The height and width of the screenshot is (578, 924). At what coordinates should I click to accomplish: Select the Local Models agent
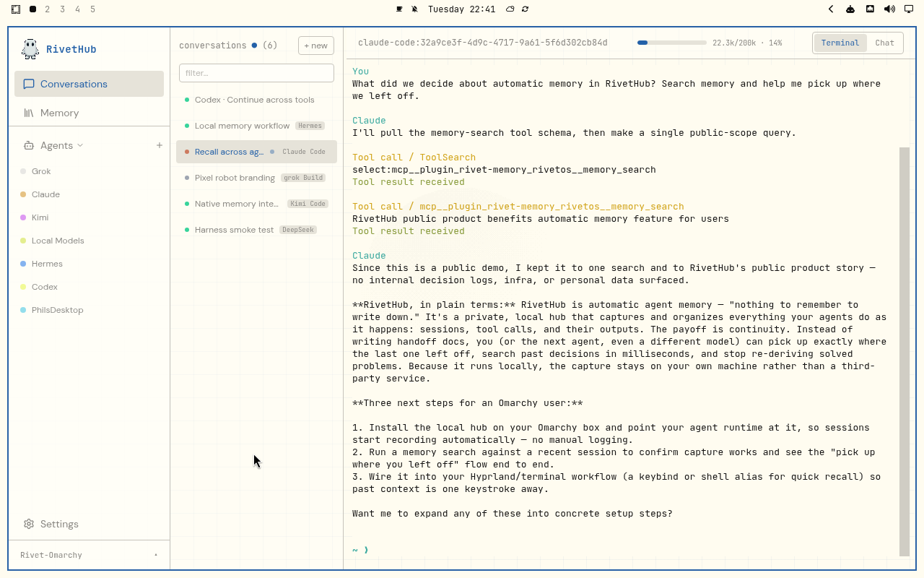tap(89, 241)
